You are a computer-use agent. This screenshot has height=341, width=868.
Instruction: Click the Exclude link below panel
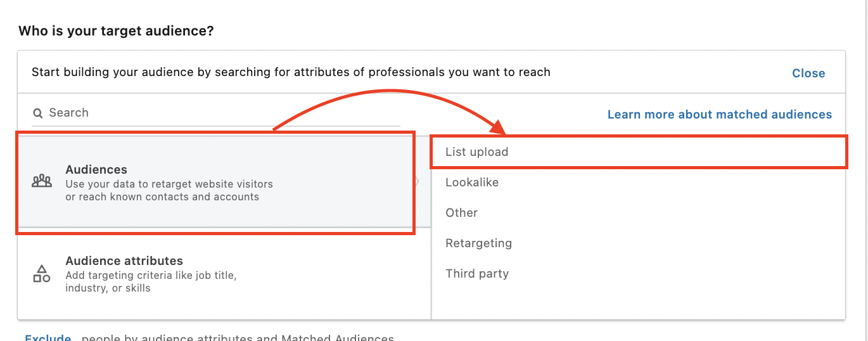click(48, 338)
